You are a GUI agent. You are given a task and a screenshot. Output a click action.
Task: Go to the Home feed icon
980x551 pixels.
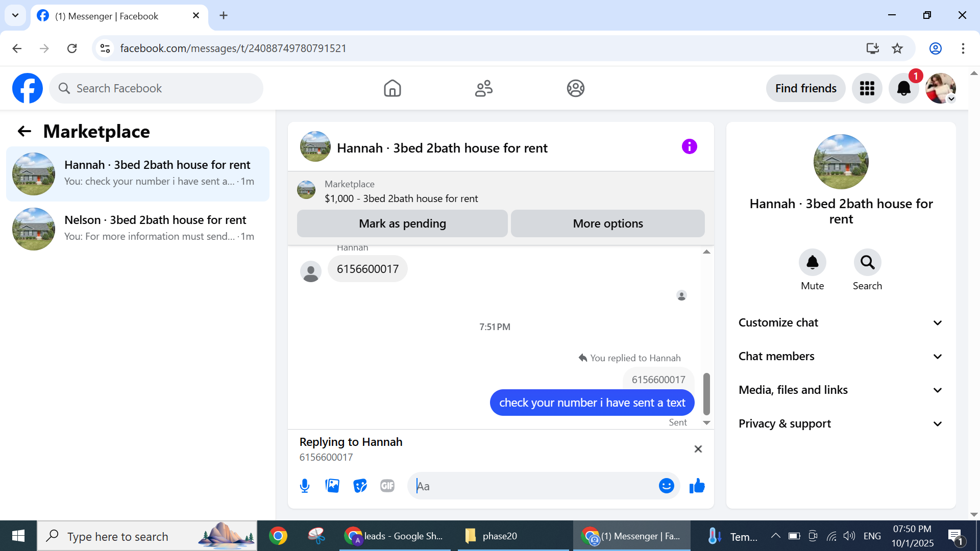(x=392, y=88)
